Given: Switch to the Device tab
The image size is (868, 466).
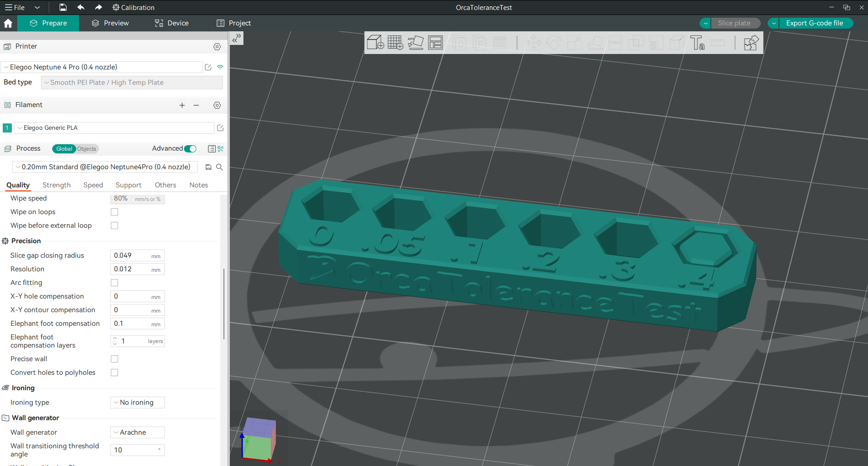Looking at the screenshot, I should pos(172,23).
